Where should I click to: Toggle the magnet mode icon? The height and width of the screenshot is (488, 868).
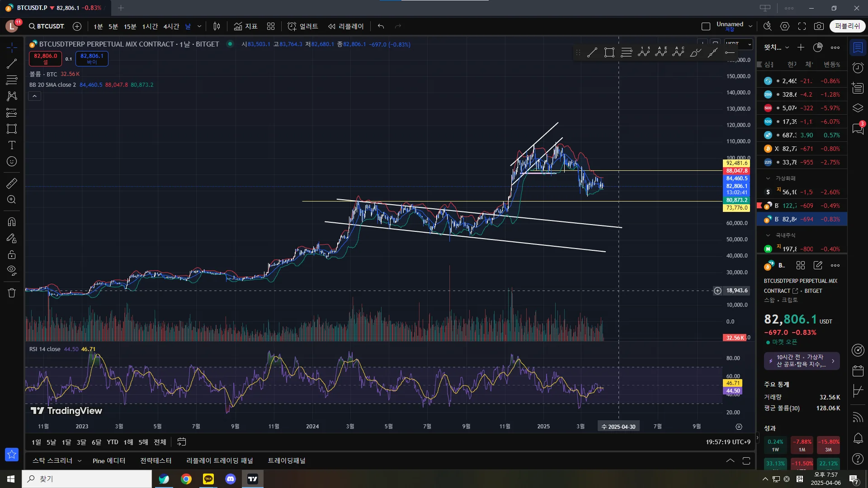[x=12, y=221]
